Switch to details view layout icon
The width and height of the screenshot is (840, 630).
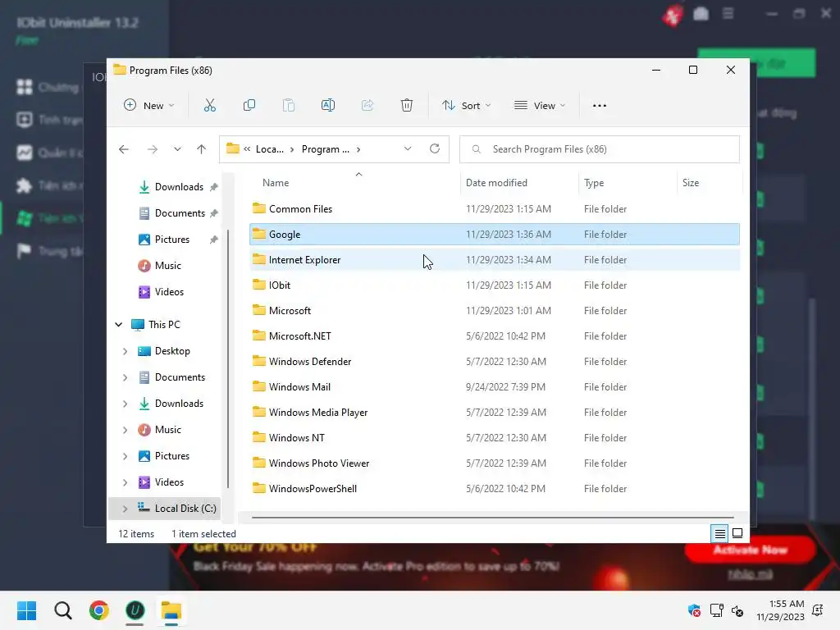pyautogui.click(x=719, y=533)
